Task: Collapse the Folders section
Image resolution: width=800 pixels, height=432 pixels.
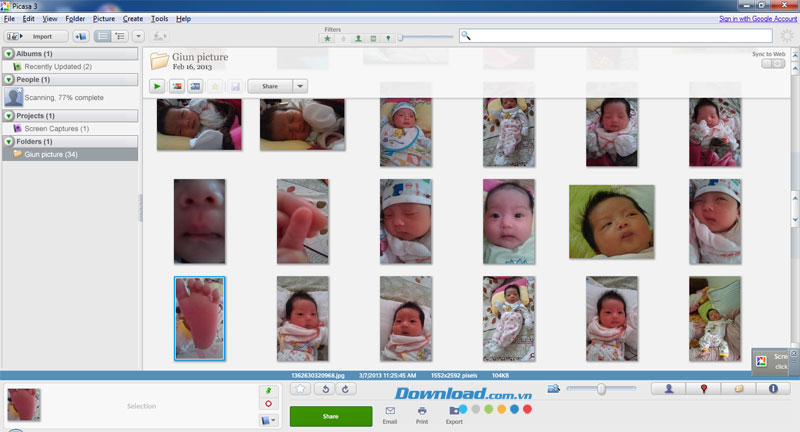Action: (8, 141)
